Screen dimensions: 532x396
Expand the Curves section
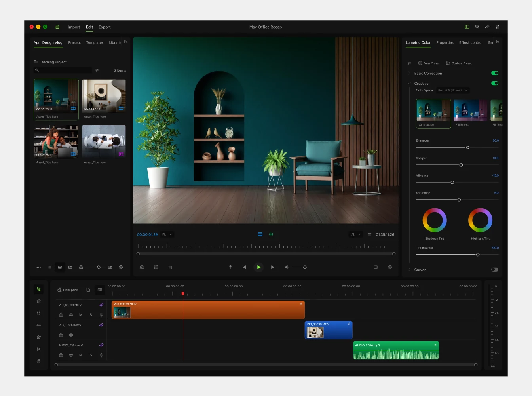(x=409, y=270)
